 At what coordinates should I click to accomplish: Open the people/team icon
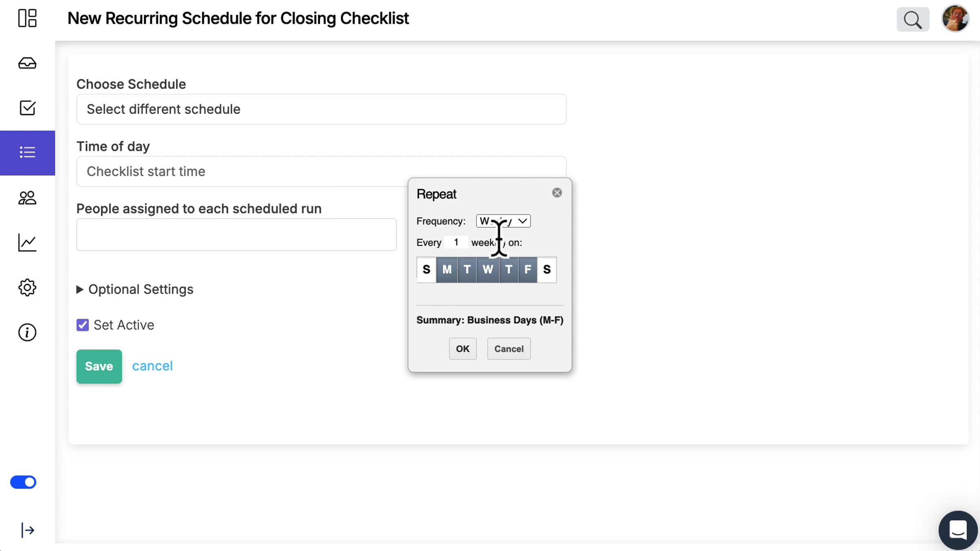coord(27,198)
